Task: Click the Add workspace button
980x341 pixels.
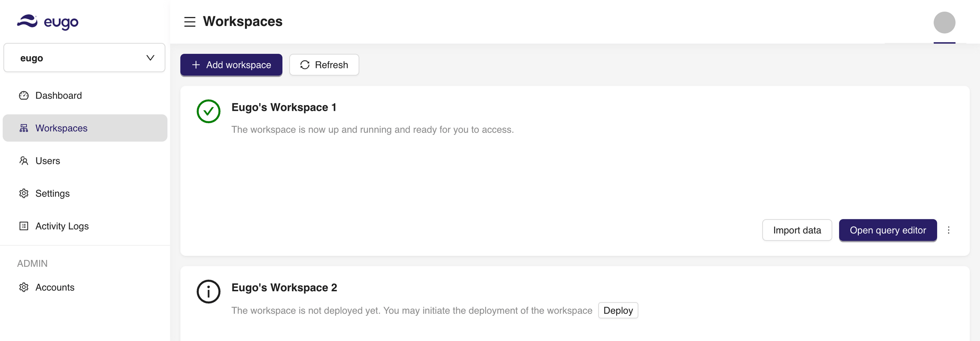Action: [x=231, y=65]
